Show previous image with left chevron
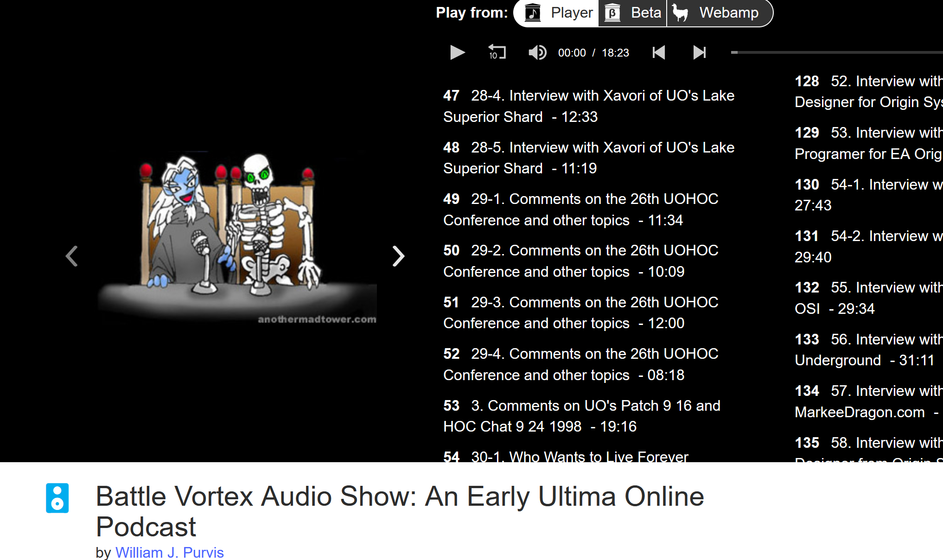Viewport: 943px width, 560px height. [71, 256]
